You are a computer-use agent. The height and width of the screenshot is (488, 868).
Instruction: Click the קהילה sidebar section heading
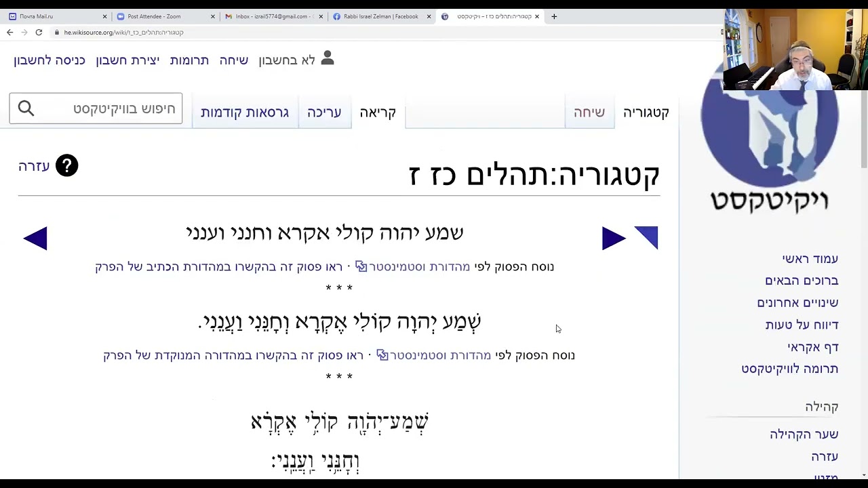tap(822, 407)
